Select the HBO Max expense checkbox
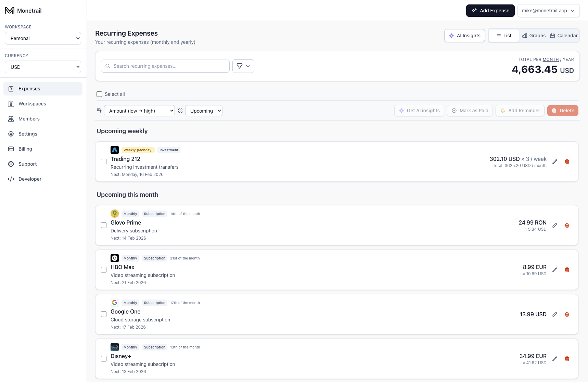Screen dimensions: 588x382 pos(104,270)
